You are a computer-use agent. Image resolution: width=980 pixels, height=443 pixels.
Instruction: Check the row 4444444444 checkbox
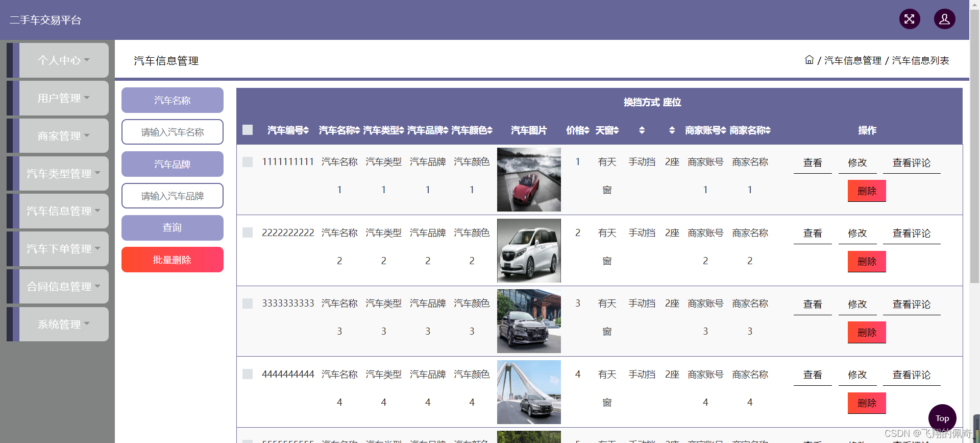pos(248,374)
